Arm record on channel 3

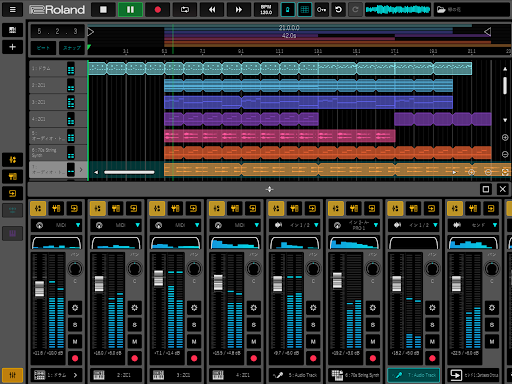coord(194,358)
